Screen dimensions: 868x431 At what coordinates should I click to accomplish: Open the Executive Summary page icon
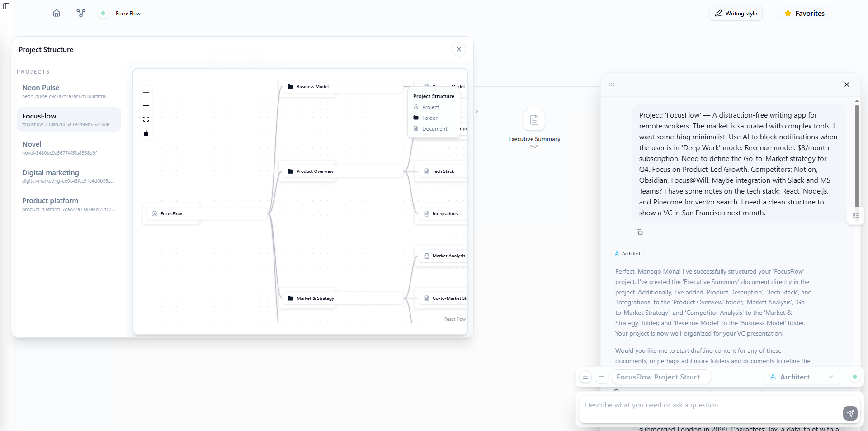(x=534, y=120)
